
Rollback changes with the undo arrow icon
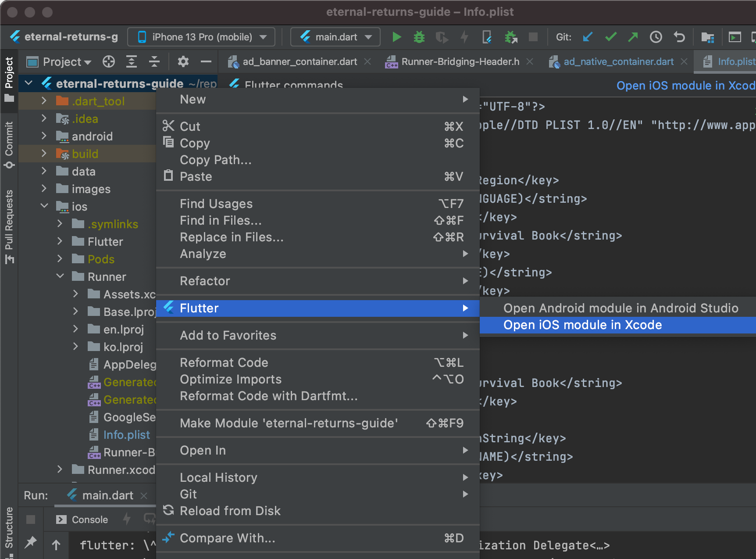679,37
